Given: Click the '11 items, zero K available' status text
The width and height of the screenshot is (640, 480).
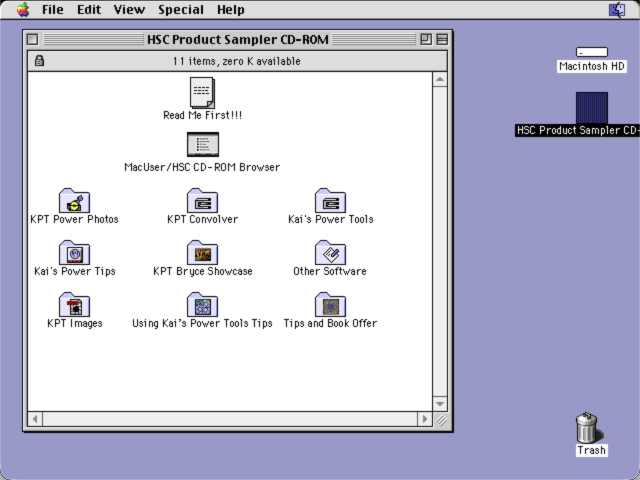Looking at the screenshot, I should (x=236, y=61).
